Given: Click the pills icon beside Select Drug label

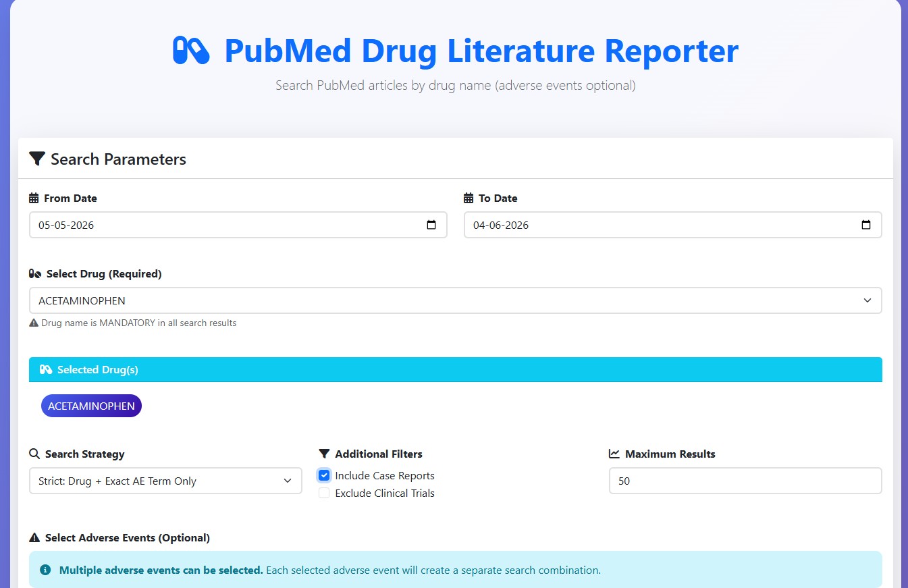Looking at the screenshot, I should 35,274.
